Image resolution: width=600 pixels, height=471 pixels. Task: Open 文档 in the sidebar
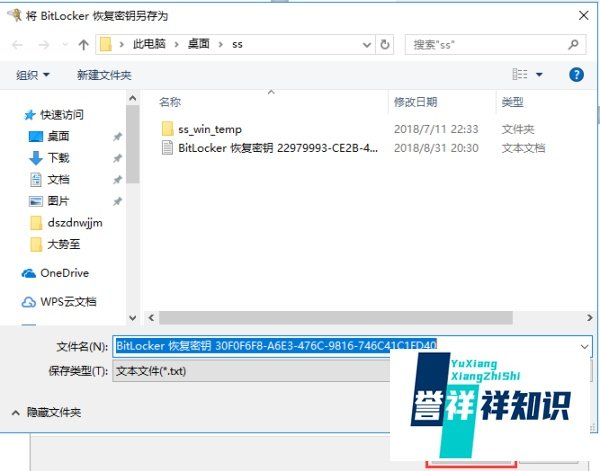click(58, 179)
